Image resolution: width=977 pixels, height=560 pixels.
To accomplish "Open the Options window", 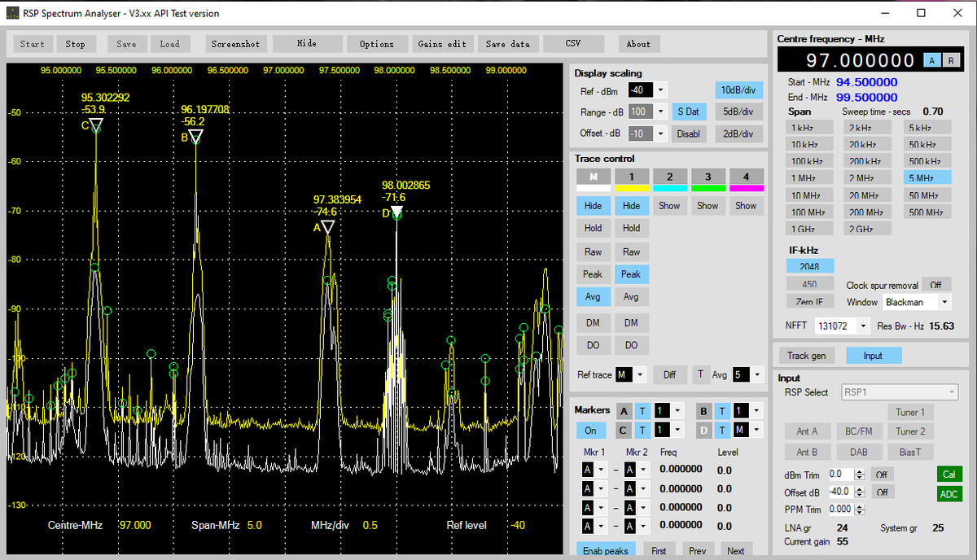I will [x=376, y=44].
